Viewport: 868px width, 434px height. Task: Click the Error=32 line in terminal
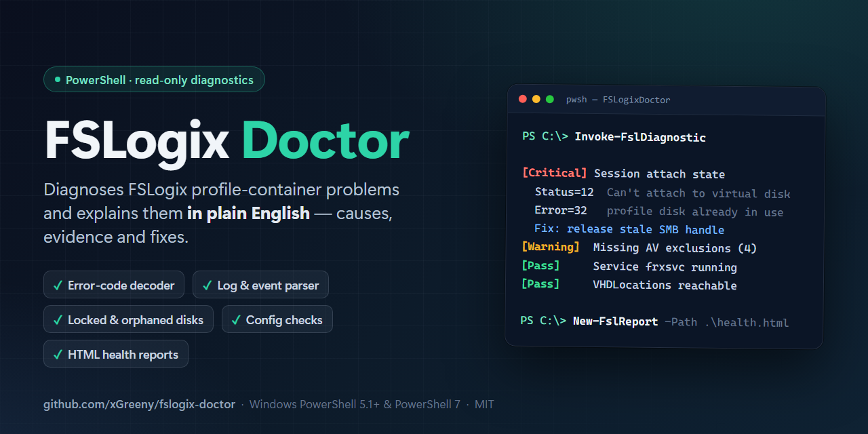click(561, 211)
